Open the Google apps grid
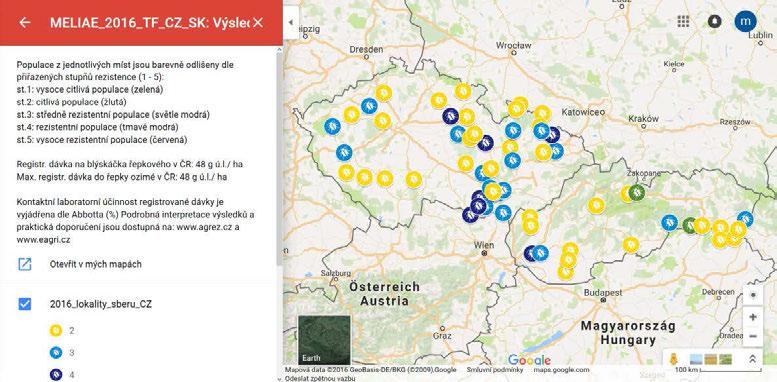Image resolution: width=777 pixels, height=382 pixels. [x=683, y=21]
